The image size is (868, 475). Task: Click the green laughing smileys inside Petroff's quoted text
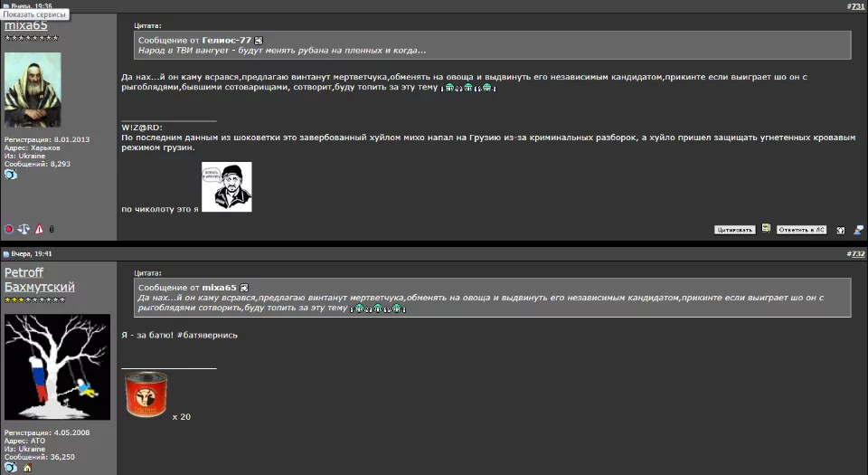pos(378,309)
